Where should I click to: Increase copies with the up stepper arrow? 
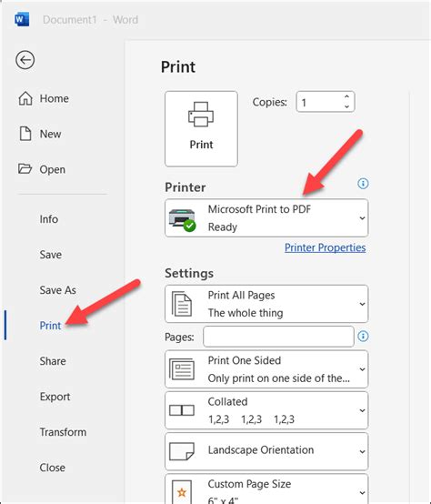(346, 96)
